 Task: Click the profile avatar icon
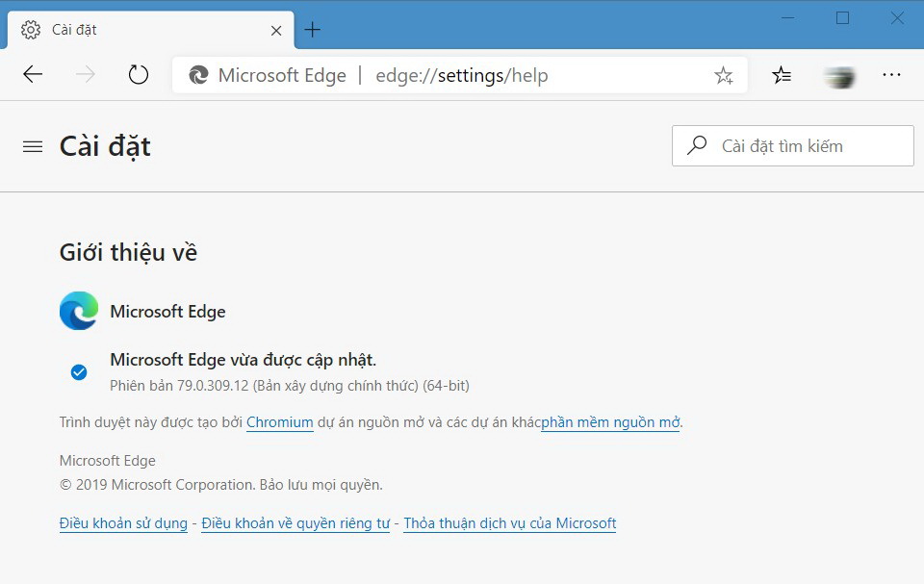pyautogui.click(x=838, y=74)
